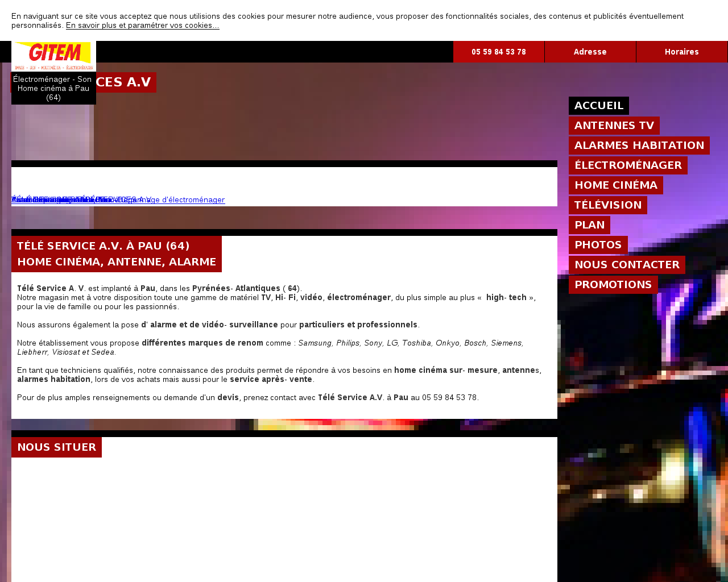Image resolution: width=728 pixels, height=582 pixels.
Task: Open the Photos menu item
Action: [598, 245]
